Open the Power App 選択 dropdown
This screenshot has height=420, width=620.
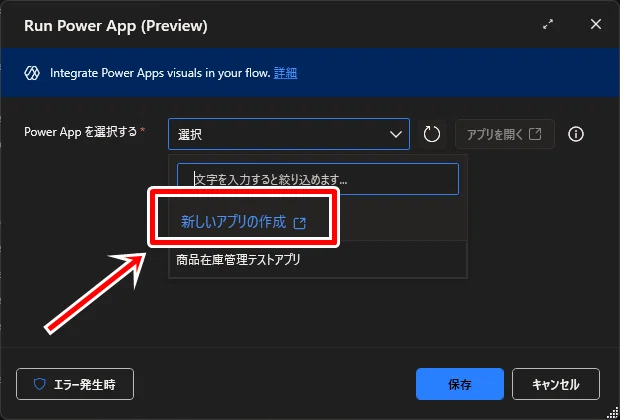[x=289, y=134]
